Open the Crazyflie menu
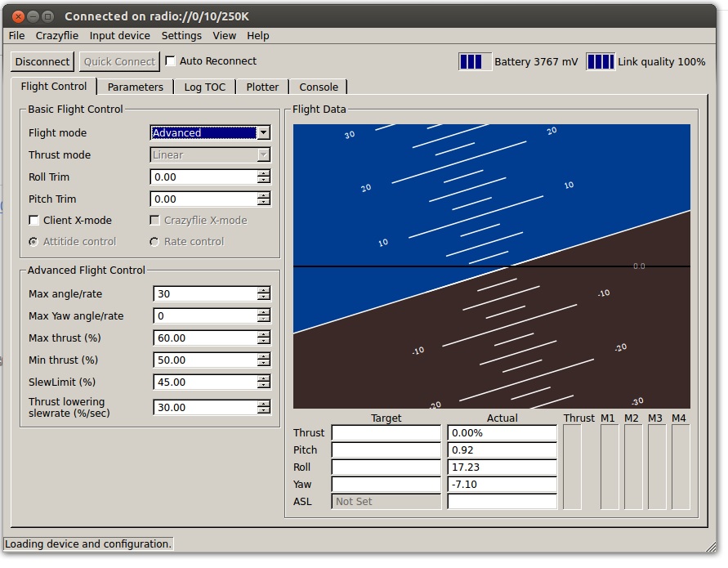Viewport: 728px width, 568px height. [x=57, y=36]
